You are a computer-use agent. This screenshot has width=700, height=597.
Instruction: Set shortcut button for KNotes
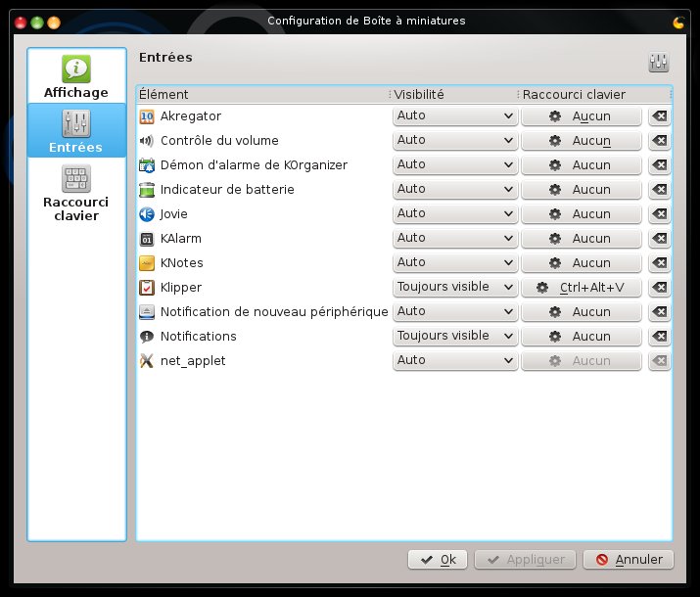click(x=582, y=263)
